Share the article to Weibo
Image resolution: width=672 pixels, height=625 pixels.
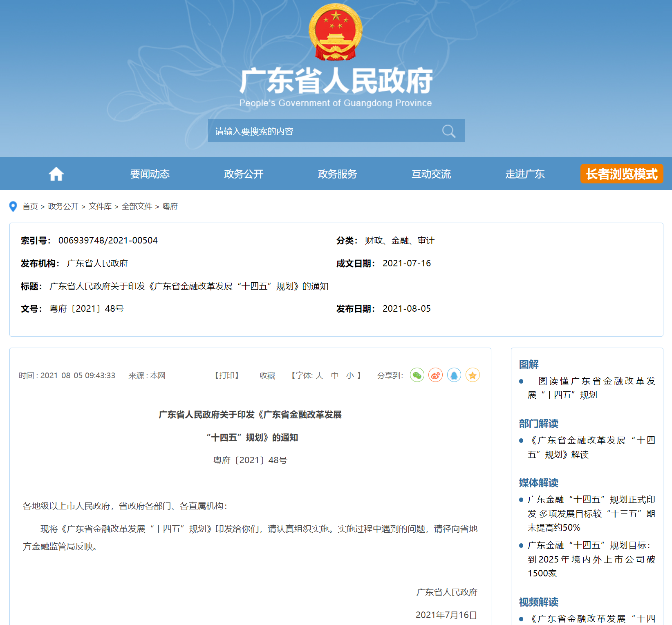tap(435, 375)
